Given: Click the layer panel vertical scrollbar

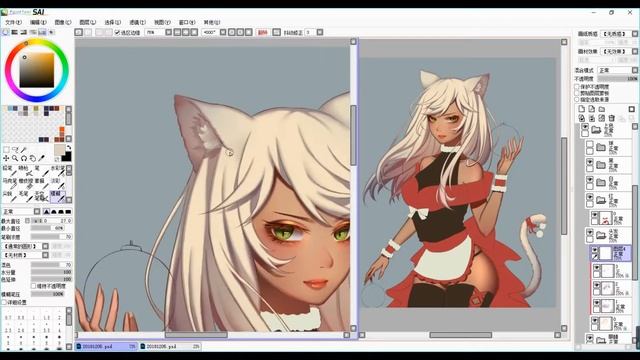Looking at the screenshot, I should (x=636, y=233).
